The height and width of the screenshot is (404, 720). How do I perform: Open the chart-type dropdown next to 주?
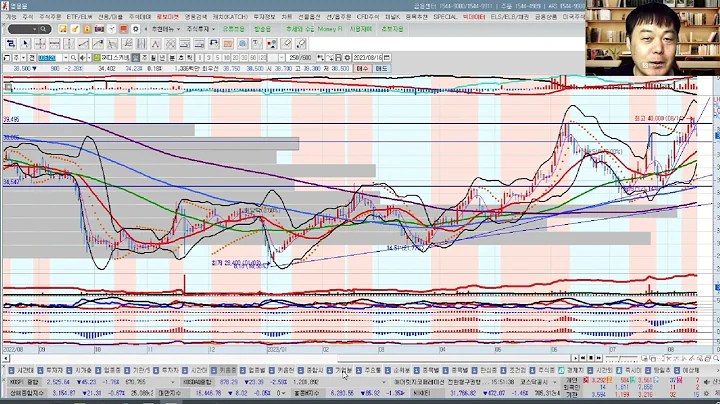click(x=23, y=57)
